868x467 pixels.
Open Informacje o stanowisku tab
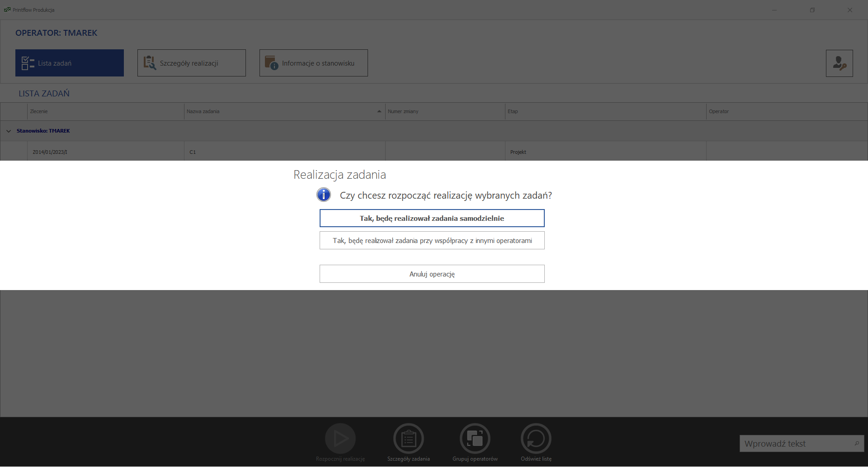point(313,63)
